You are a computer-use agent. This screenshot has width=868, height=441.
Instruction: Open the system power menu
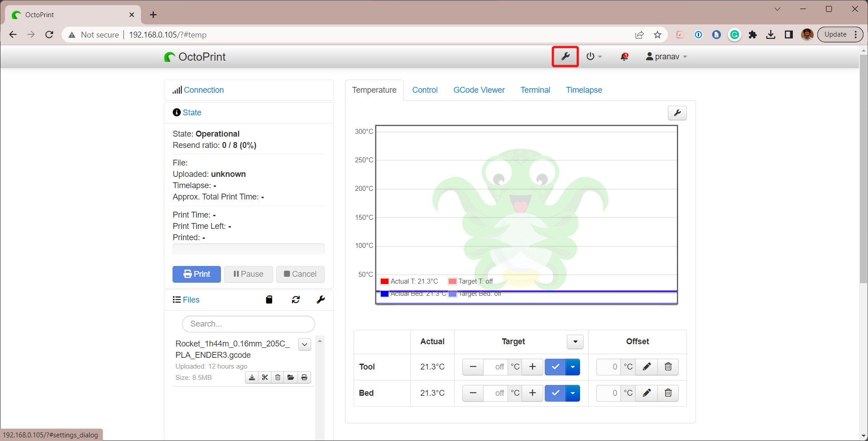click(594, 57)
